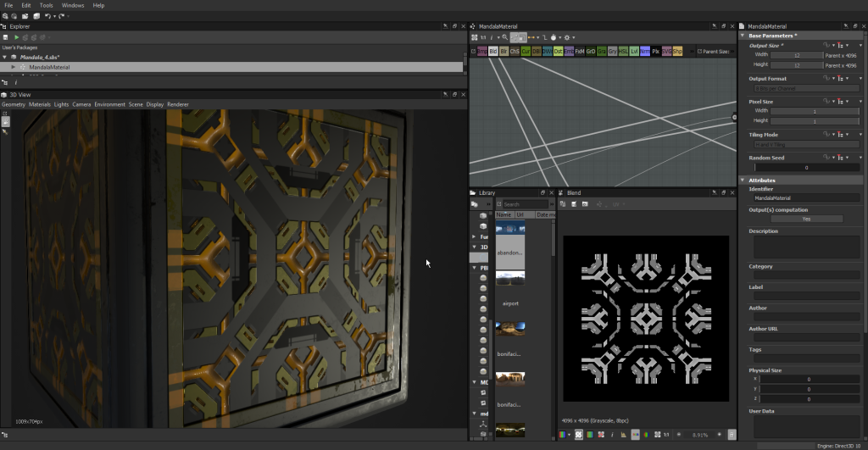Click the redo arrow in main toolbar
The height and width of the screenshot is (450, 868).
pos(61,16)
